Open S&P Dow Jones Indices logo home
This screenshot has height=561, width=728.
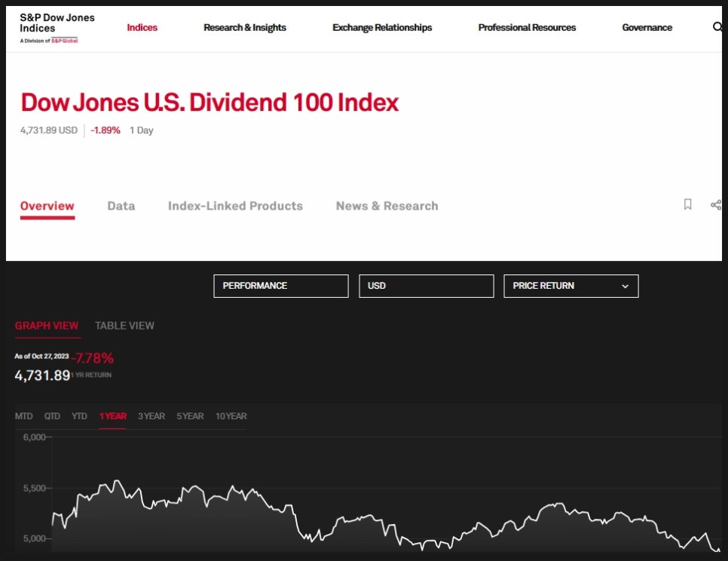pyautogui.click(x=57, y=28)
